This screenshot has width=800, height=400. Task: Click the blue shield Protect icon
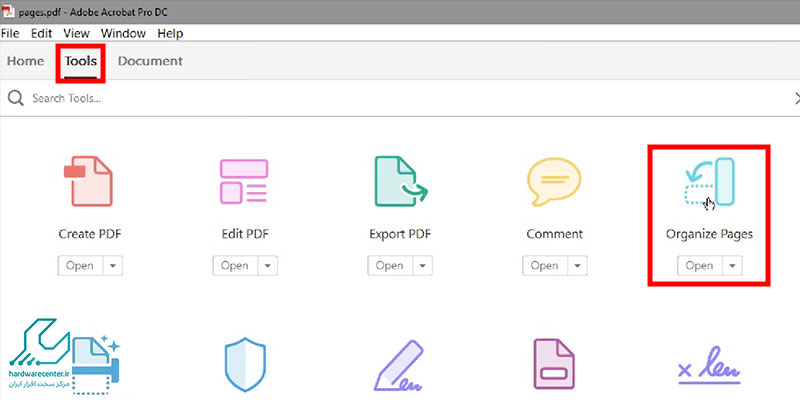245,364
